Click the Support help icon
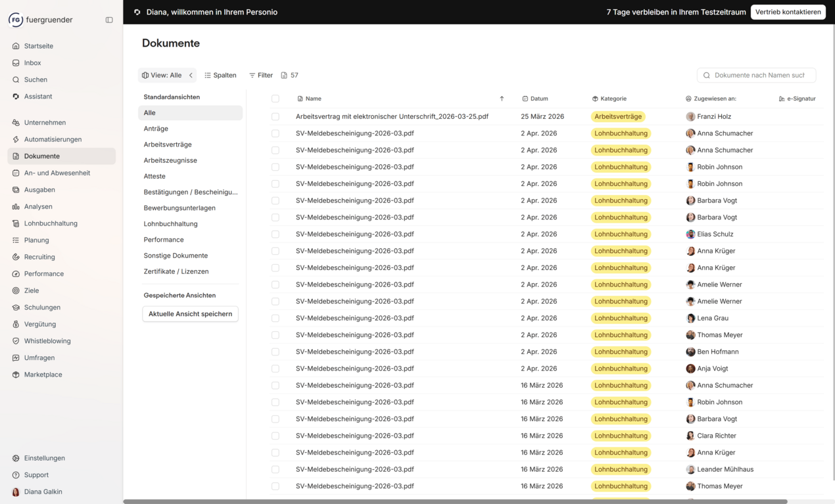835x504 pixels. click(16, 475)
